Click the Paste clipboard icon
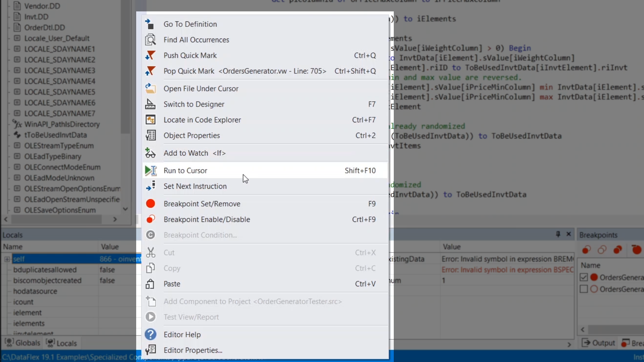 click(x=150, y=284)
